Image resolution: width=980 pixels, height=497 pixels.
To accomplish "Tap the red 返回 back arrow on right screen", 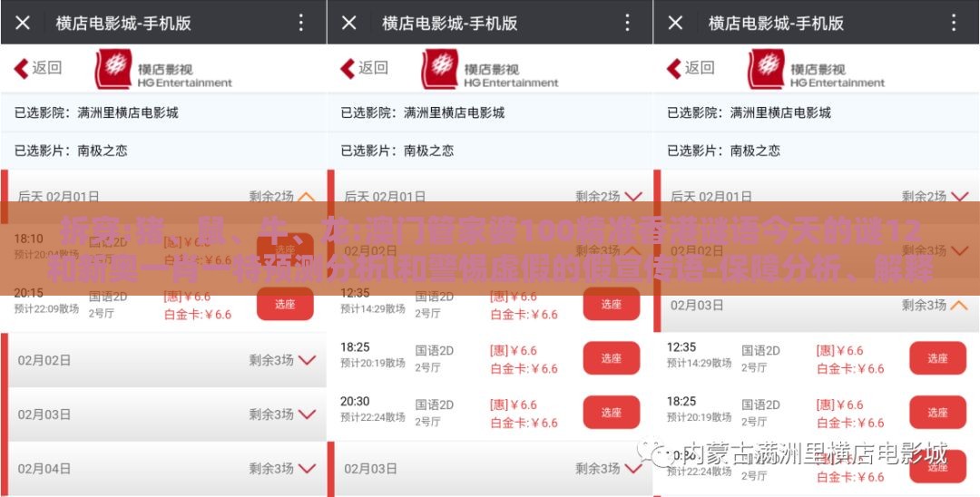I will pyautogui.click(x=691, y=68).
